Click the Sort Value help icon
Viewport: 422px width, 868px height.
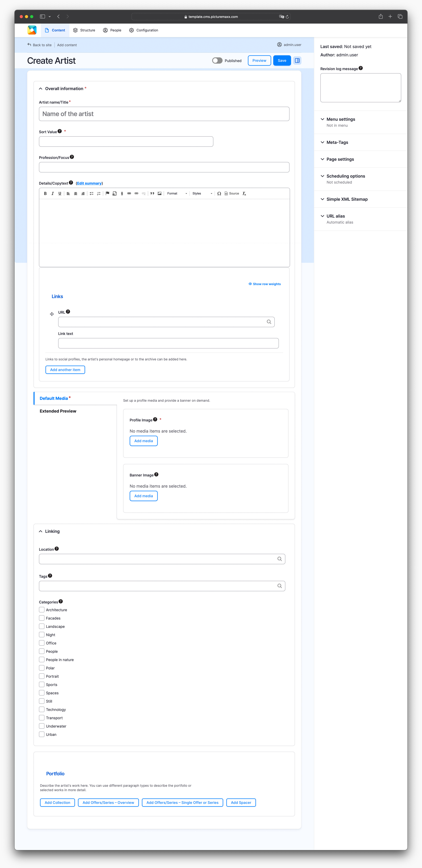[x=60, y=131]
